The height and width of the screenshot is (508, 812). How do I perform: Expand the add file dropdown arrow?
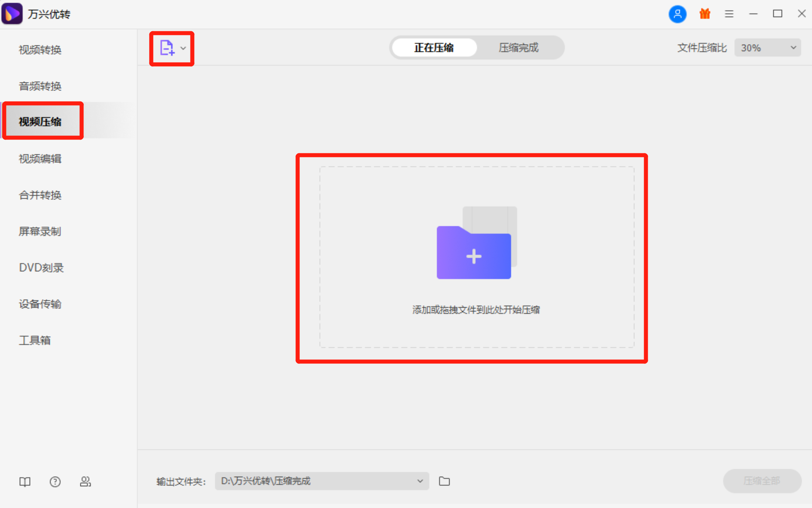(x=183, y=48)
